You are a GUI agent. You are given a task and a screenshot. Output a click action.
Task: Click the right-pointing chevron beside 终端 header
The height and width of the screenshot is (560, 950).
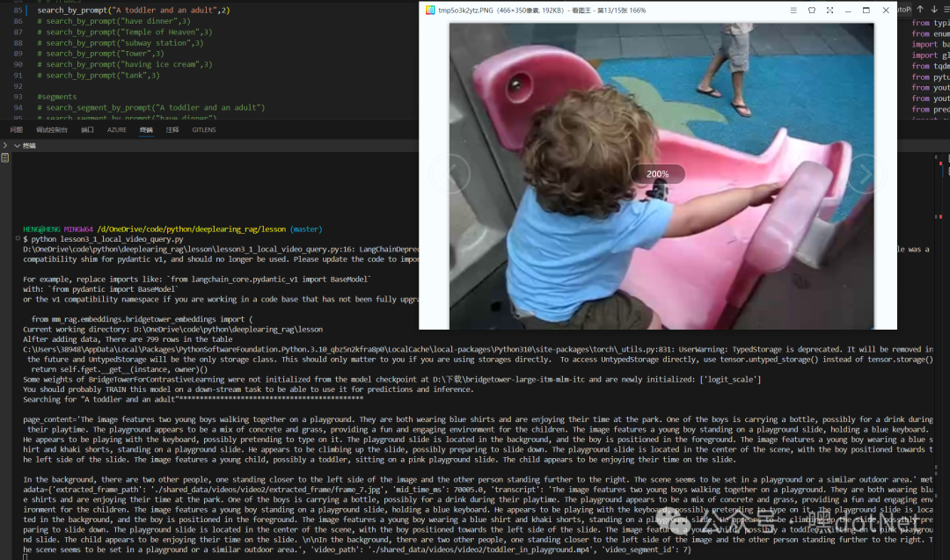coord(5,145)
